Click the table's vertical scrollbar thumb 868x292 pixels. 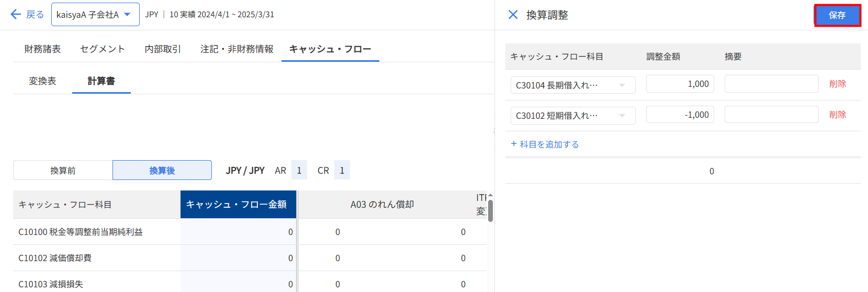(x=490, y=210)
